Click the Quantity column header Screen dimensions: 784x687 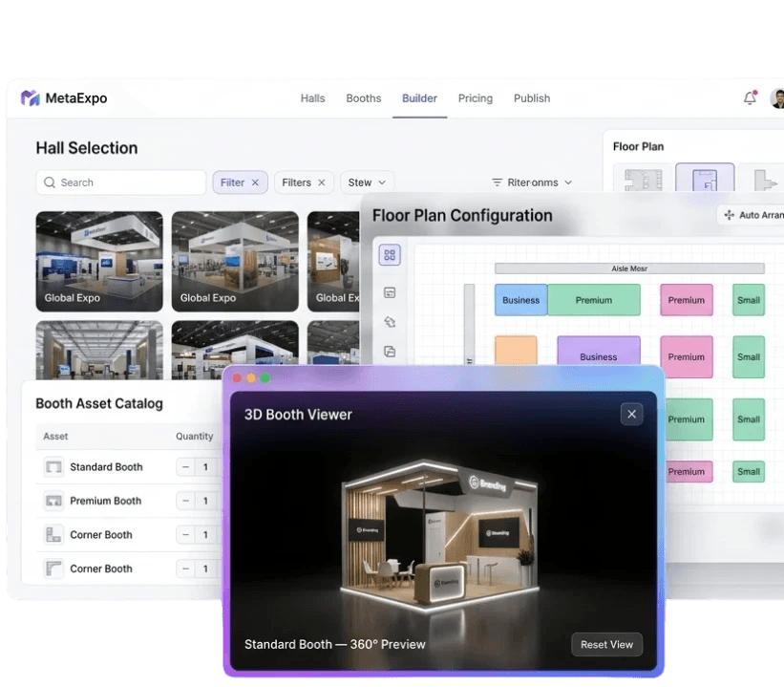(195, 437)
